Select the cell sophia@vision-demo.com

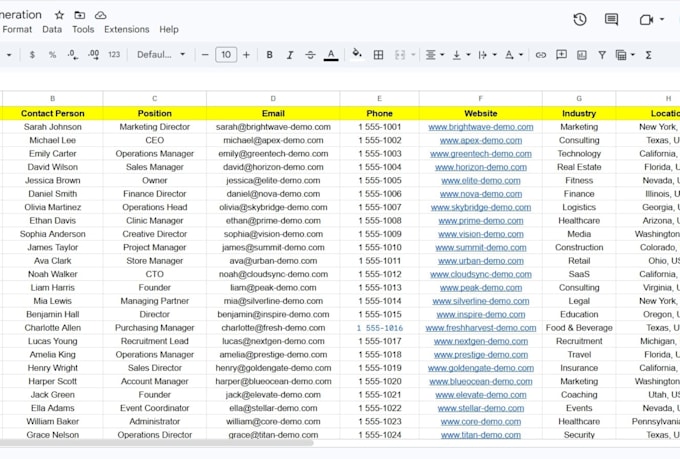(273, 234)
